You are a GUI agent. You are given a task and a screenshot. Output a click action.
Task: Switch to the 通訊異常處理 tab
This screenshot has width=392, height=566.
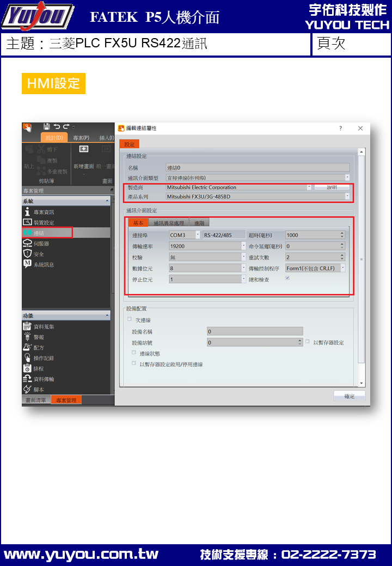169,223
